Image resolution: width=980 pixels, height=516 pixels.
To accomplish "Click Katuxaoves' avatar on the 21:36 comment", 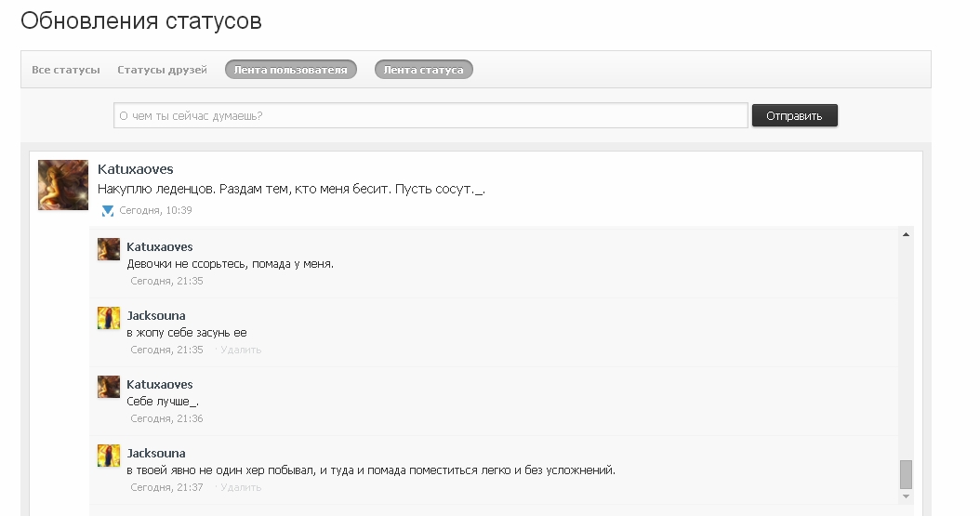I will [x=109, y=387].
